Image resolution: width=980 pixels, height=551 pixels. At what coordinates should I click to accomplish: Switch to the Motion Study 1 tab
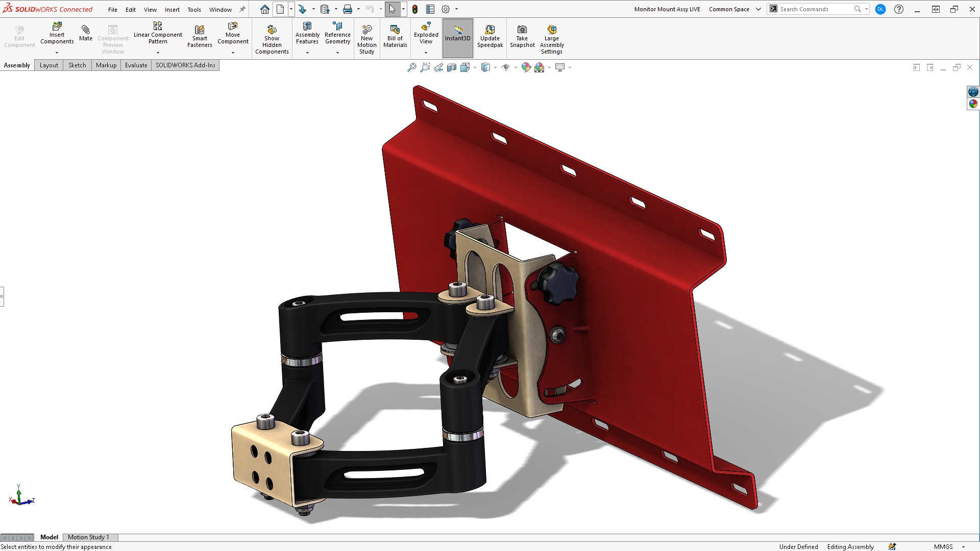89,537
